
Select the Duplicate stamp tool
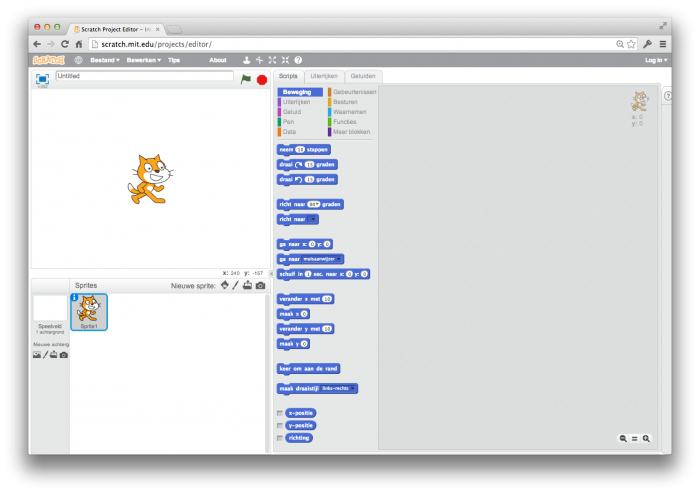click(246, 60)
